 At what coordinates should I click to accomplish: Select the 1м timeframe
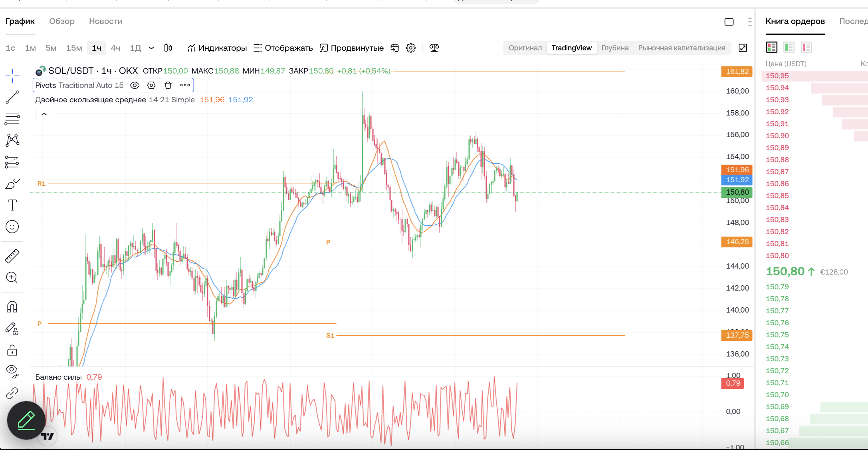click(30, 48)
